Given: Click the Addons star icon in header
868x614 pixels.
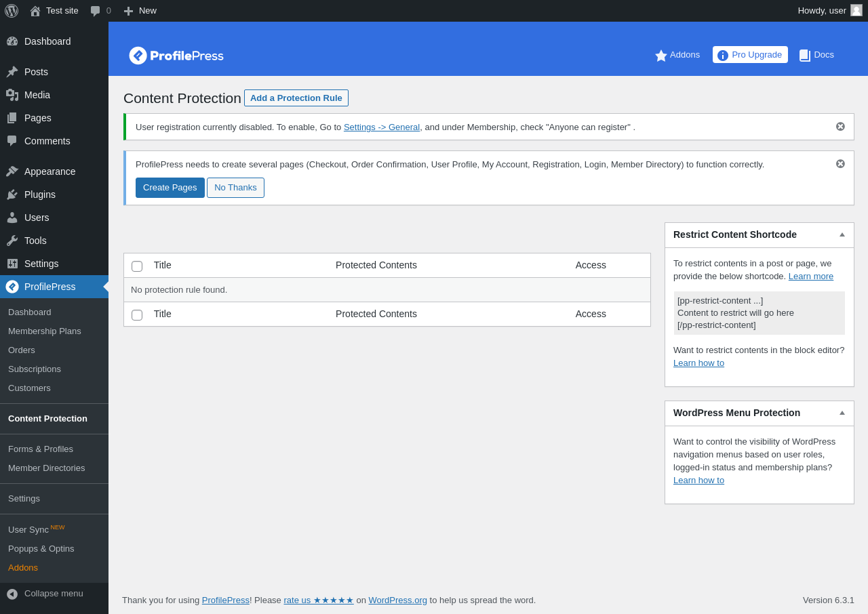Looking at the screenshot, I should (x=661, y=56).
